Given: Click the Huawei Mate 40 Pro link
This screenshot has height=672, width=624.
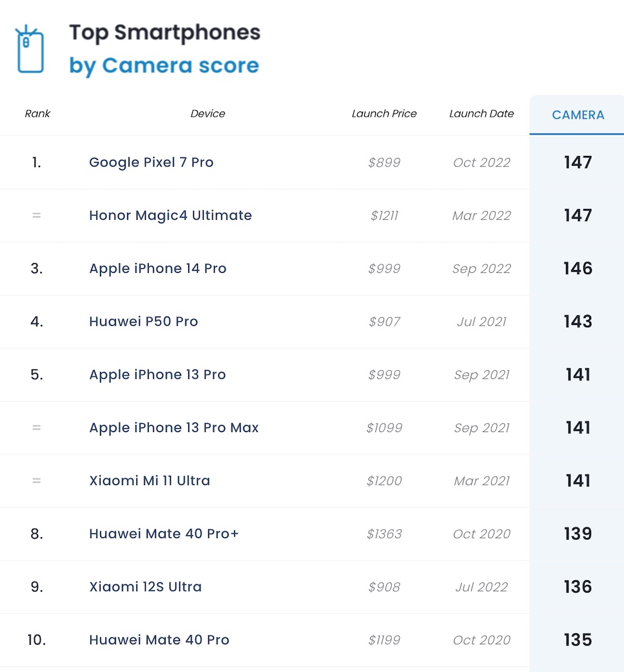Looking at the screenshot, I should pyautogui.click(x=159, y=640).
